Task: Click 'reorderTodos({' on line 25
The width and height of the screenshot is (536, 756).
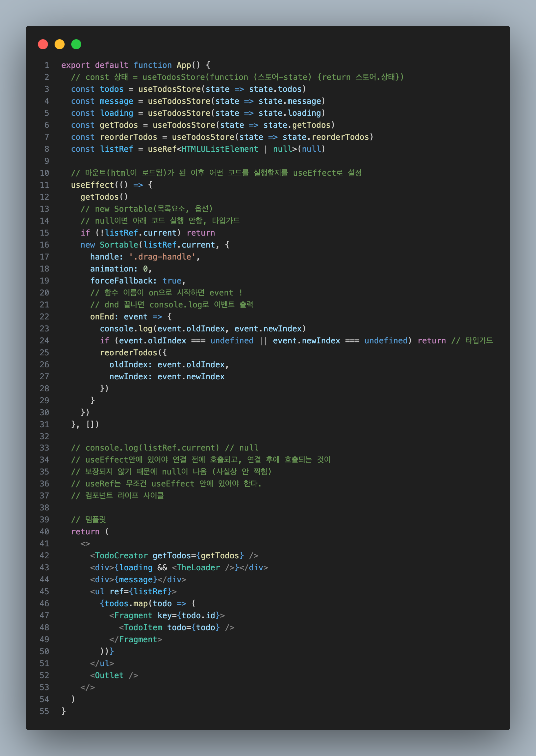Action: coord(133,353)
